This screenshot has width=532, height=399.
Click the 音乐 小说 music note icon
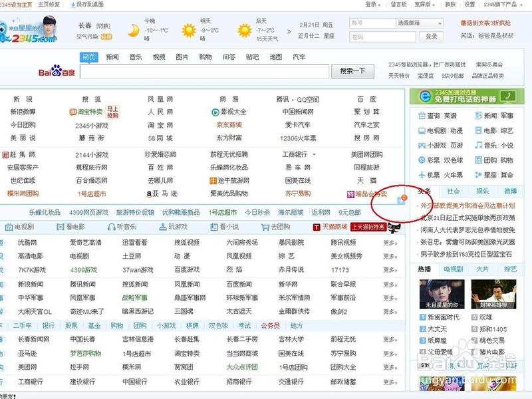[478, 146]
